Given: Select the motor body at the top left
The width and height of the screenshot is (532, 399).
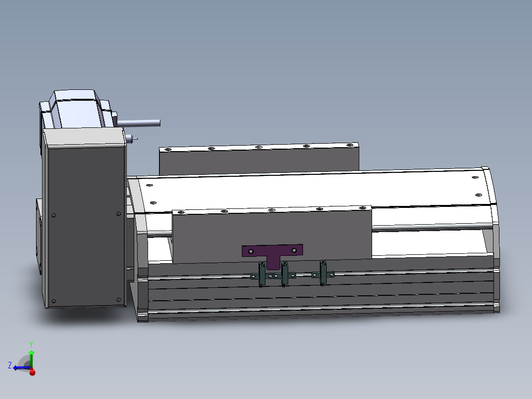Looking at the screenshot, I should [77, 109].
